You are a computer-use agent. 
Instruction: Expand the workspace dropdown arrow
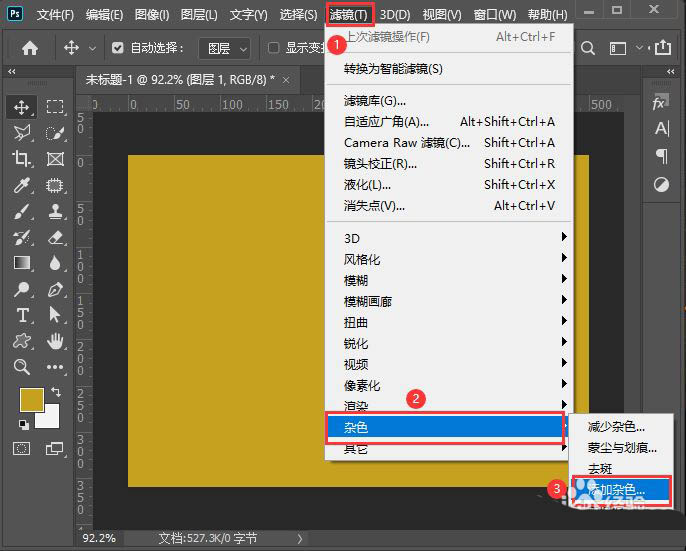coord(639,47)
